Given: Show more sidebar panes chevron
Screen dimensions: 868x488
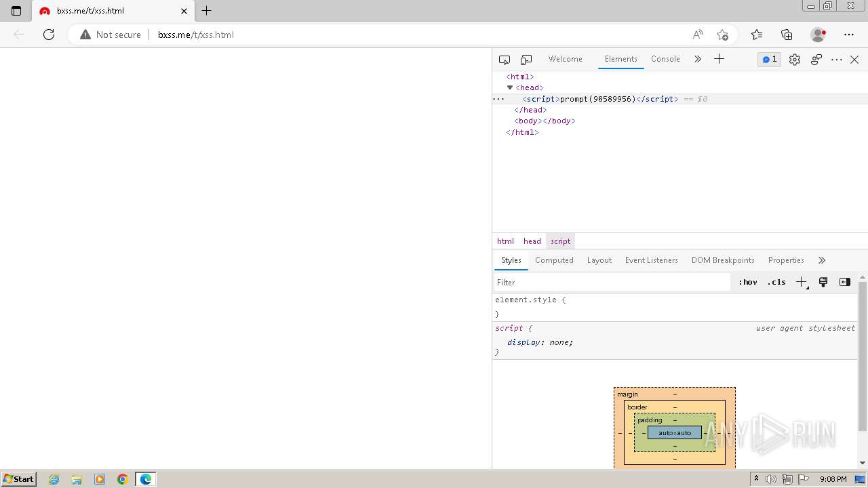Looking at the screenshot, I should 822,260.
